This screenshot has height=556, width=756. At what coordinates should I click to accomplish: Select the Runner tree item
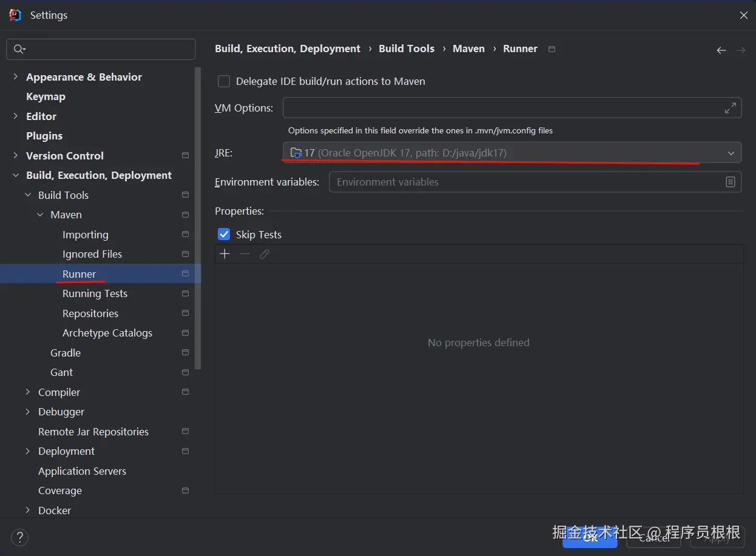100,274
